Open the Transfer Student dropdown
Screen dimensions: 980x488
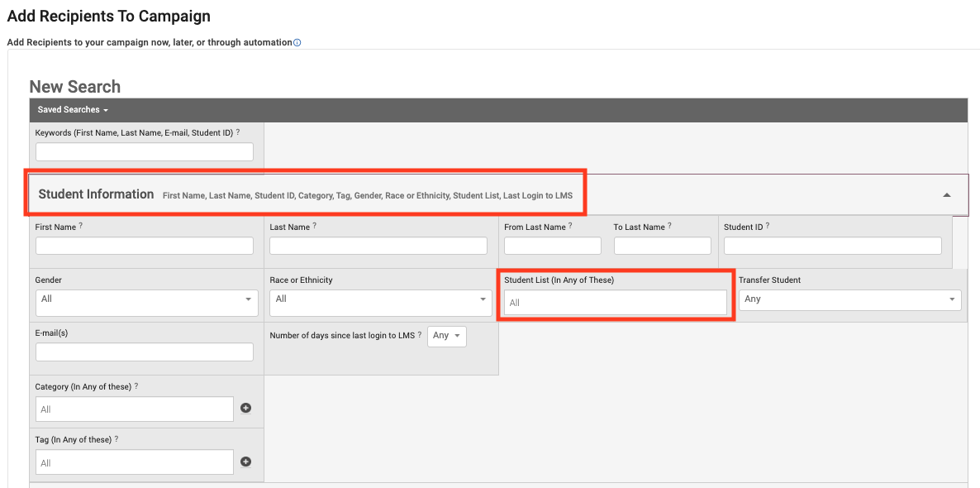click(x=850, y=299)
